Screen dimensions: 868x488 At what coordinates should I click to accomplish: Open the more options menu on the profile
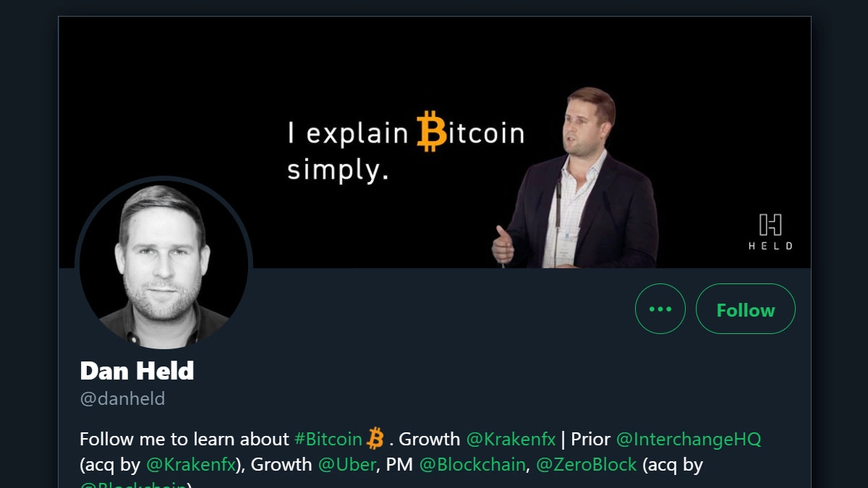pyautogui.click(x=660, y=309)
